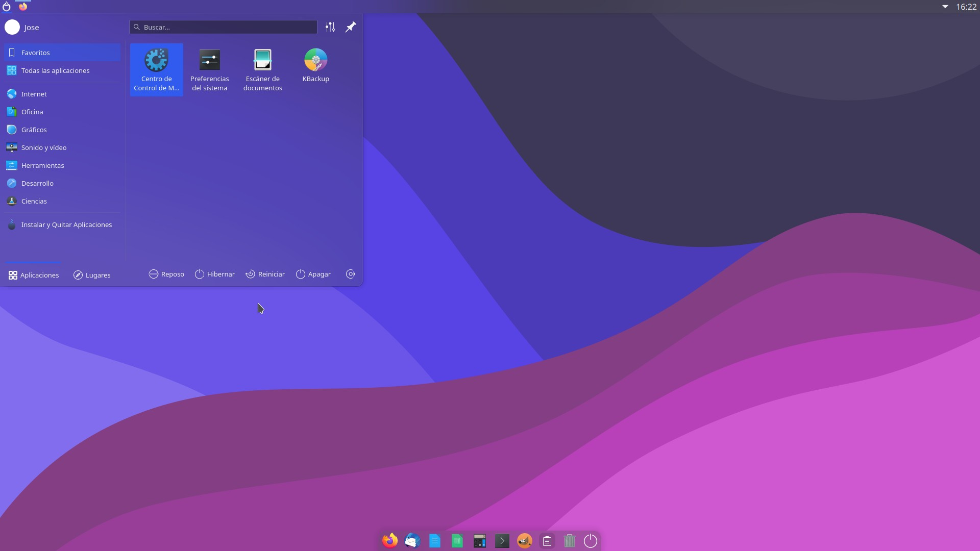Open the calculator in the dock

[x=479, y=540]
